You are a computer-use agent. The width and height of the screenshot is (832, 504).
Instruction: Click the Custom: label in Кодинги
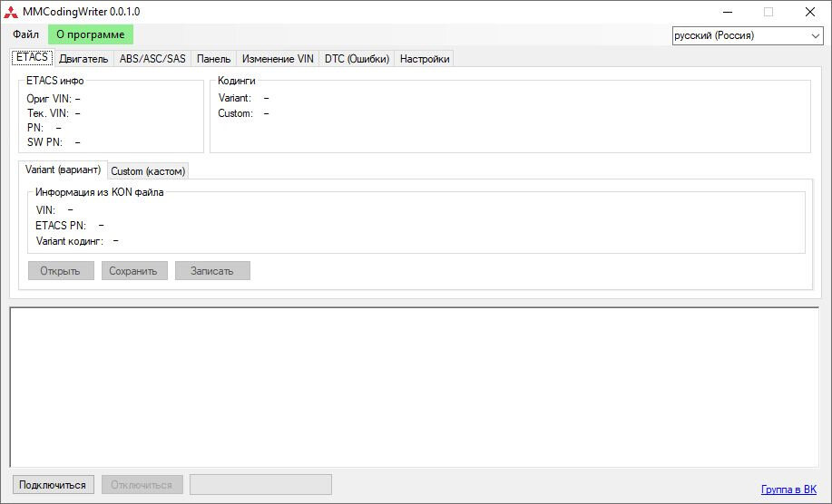(236, 113)
